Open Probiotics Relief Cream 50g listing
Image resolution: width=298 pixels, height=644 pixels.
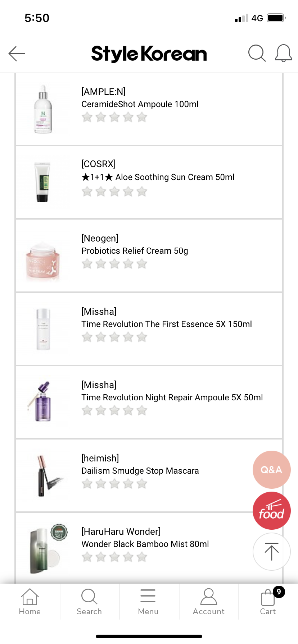point(135,251)
